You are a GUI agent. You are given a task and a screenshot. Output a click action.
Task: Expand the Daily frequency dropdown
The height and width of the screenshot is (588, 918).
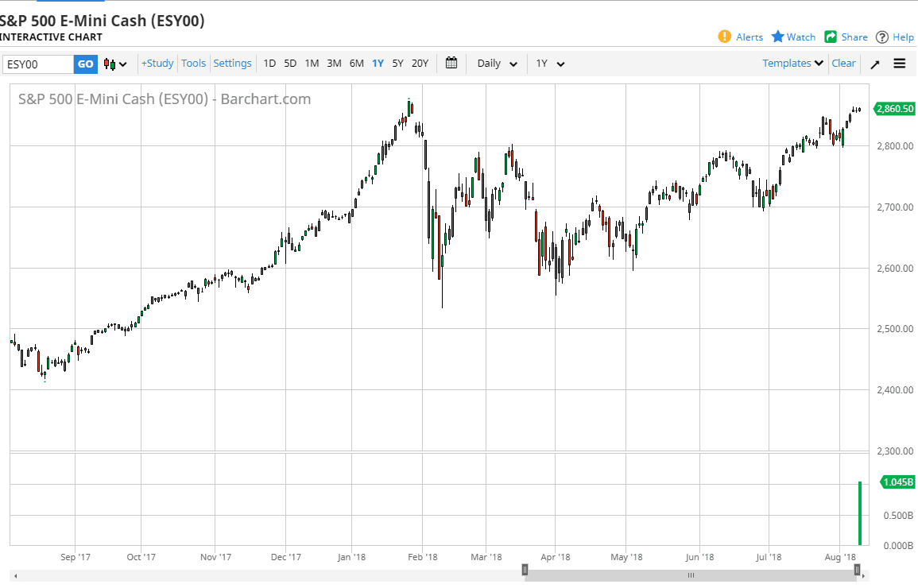click(498, 64)
